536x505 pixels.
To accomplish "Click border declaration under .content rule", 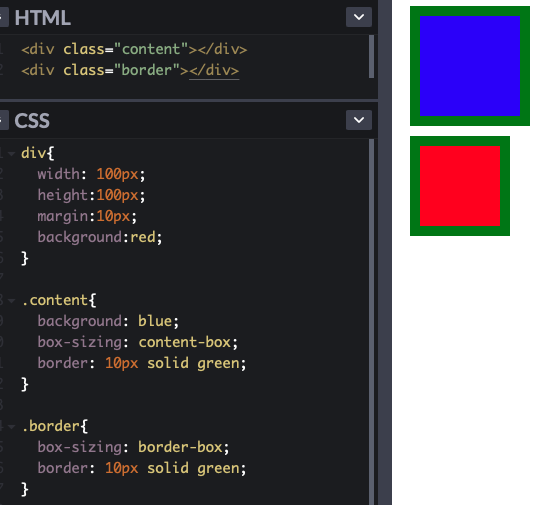I will (142, 363).
